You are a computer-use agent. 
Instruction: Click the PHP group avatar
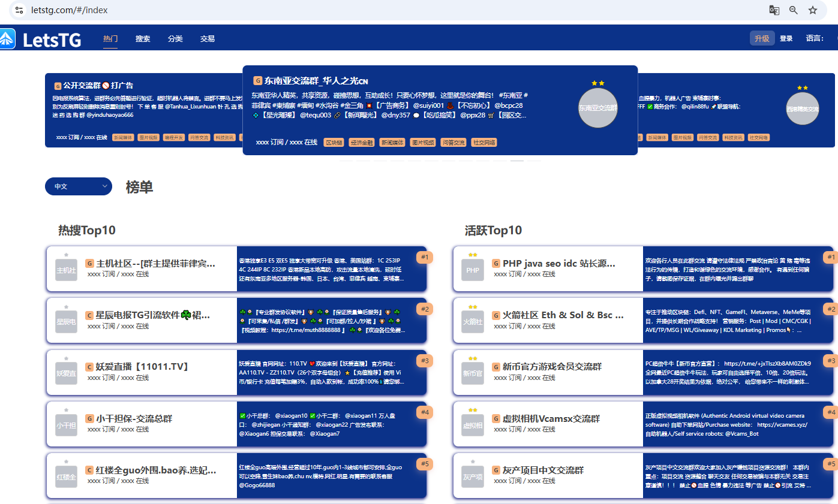click(x=473, y=270)
